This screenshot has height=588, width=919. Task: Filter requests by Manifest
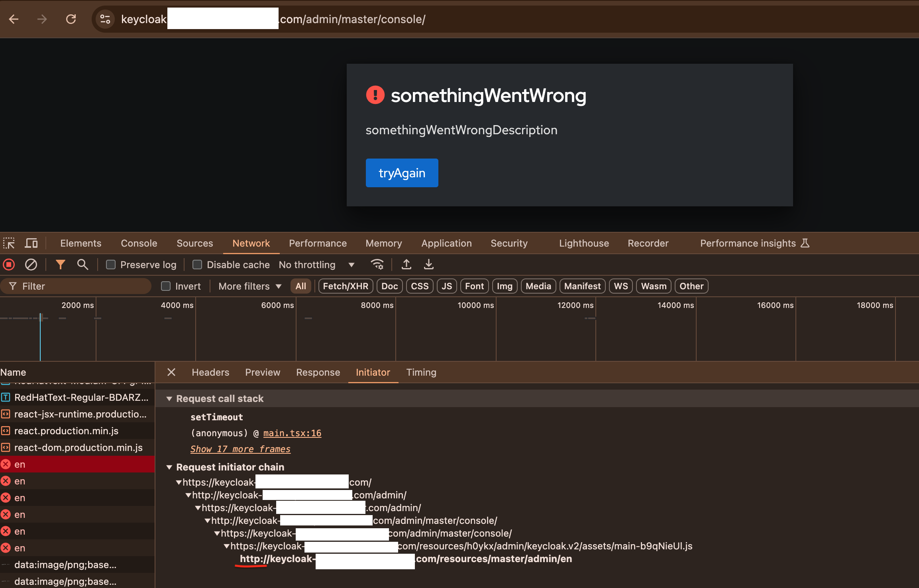583,286
